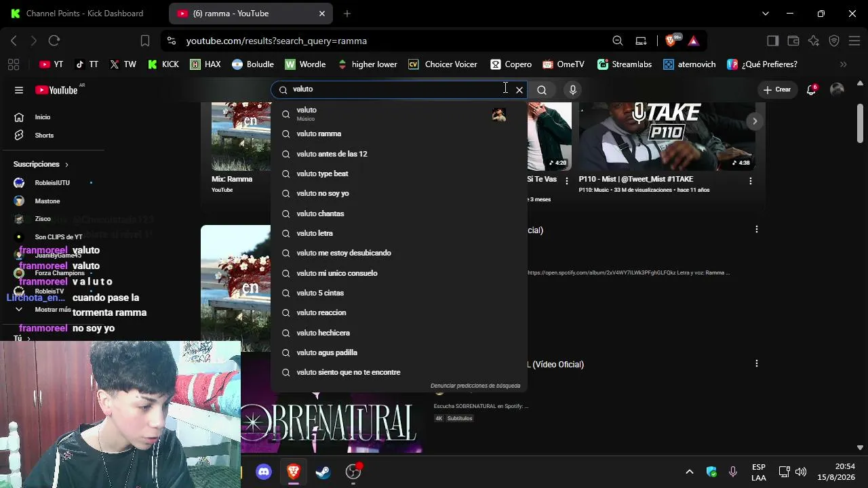Open the Streamlabs bookmark
This screenshot has width=868, height=488.
coord(625,64)
